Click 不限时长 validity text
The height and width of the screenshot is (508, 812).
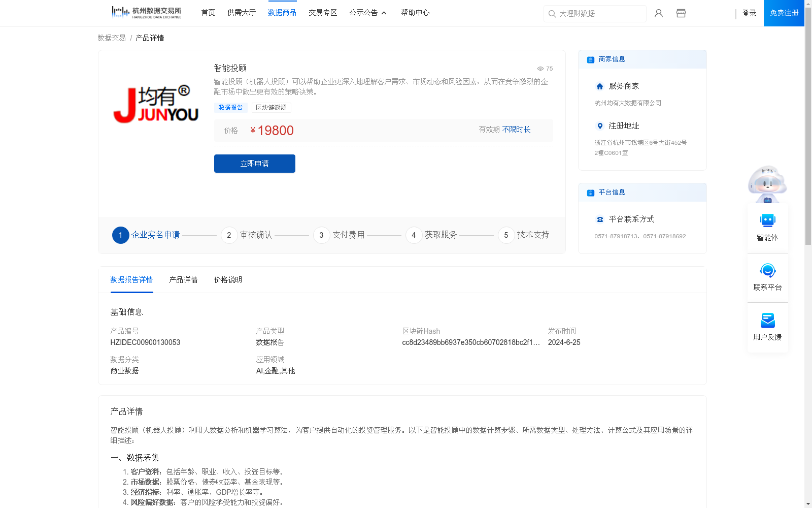pyautogui.click(x=517, y=130)
